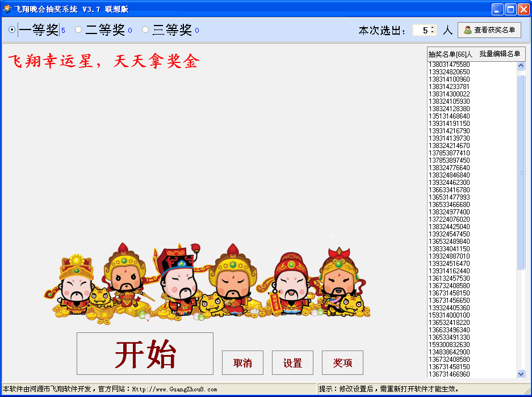
Task: Select the 一等奖 radio button
Action: (12, 30)
